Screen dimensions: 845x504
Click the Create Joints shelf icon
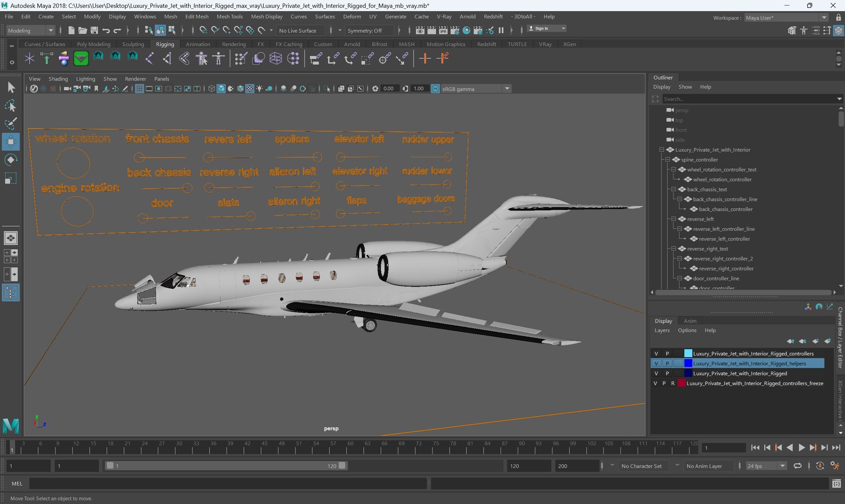[149, 58]
